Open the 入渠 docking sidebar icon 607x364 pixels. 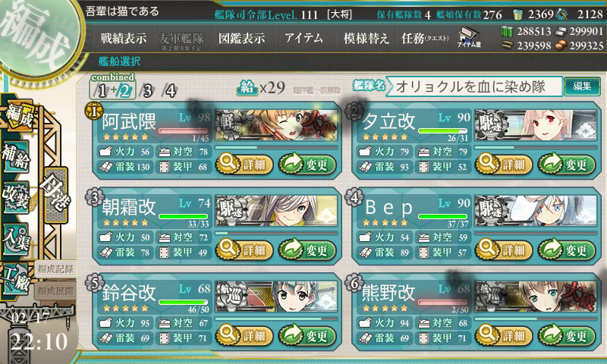(x=16, y=239)
